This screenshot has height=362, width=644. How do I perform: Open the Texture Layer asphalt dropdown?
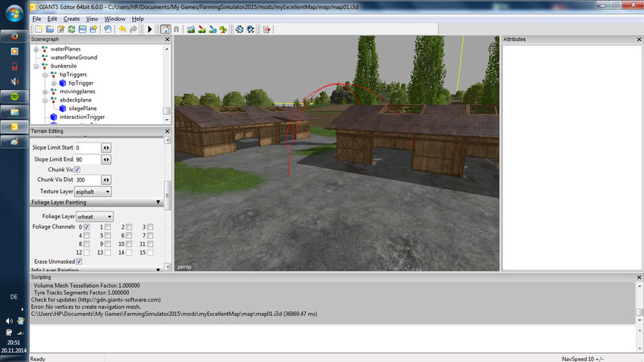[93, 191]
